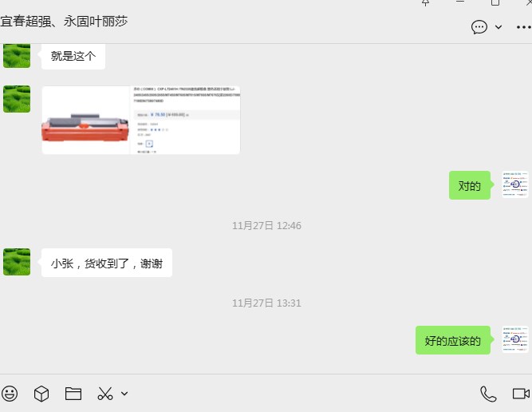Expand the chevron next to the speech bubble icon
The width and height of the screenshot is (532, 412).
499,27
